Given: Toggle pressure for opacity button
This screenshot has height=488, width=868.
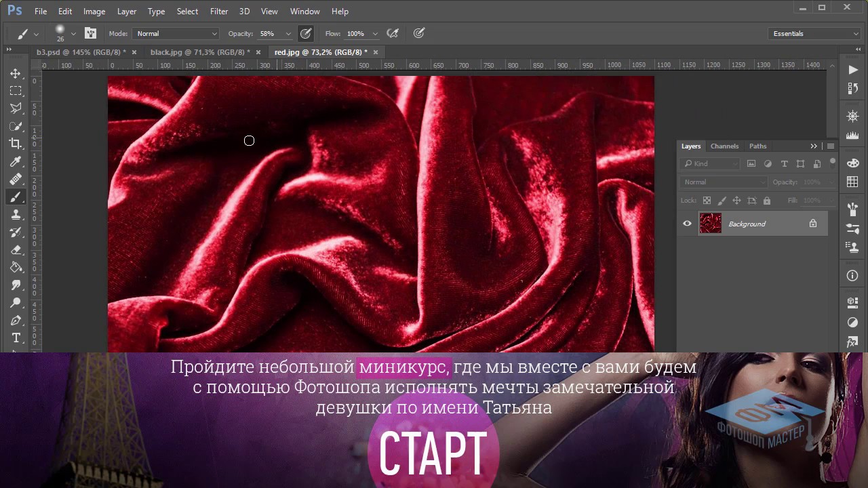Looking at the screenshot, I should 306,33.
